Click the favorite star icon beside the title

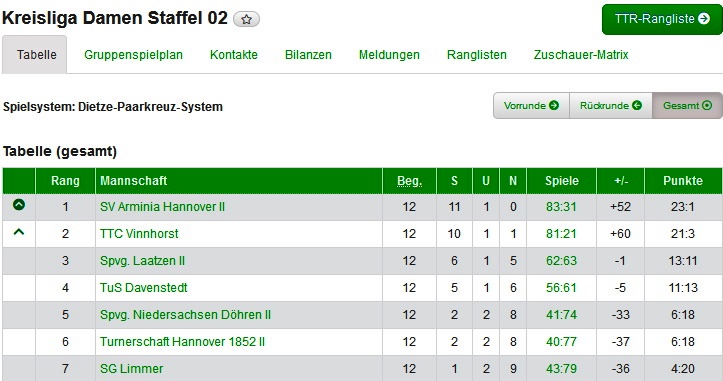coord(246,19)
